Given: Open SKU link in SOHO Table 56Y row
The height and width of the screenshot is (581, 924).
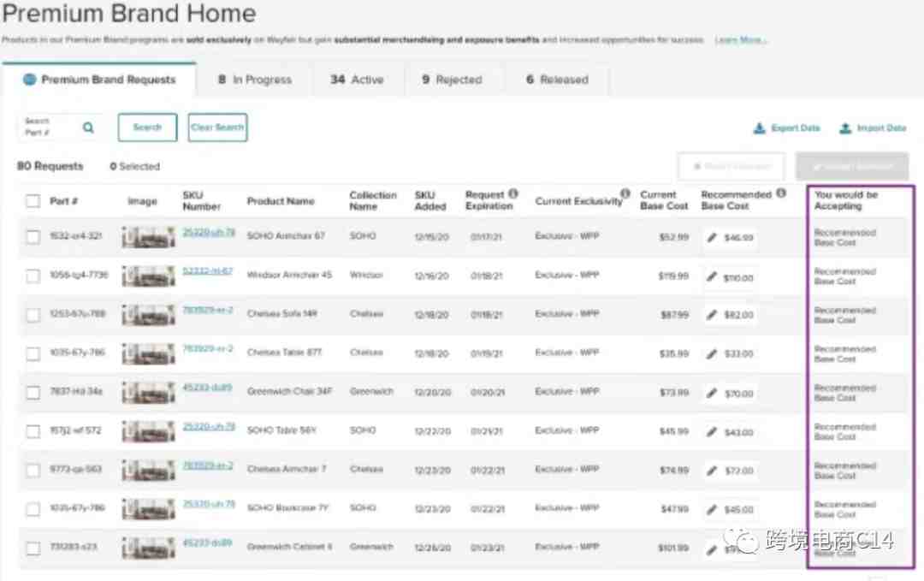Looking at the screenshot, I should tap(209, 427).
